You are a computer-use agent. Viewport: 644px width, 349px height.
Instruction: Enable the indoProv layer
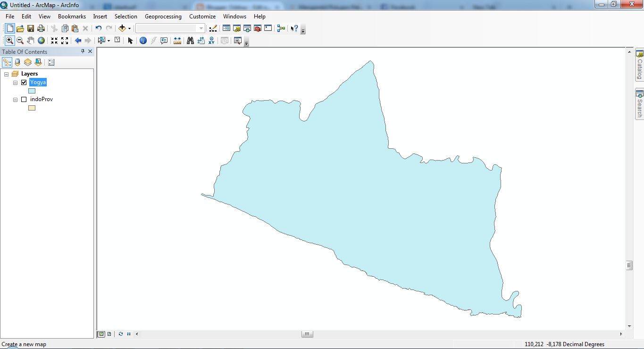pos(24,99)
